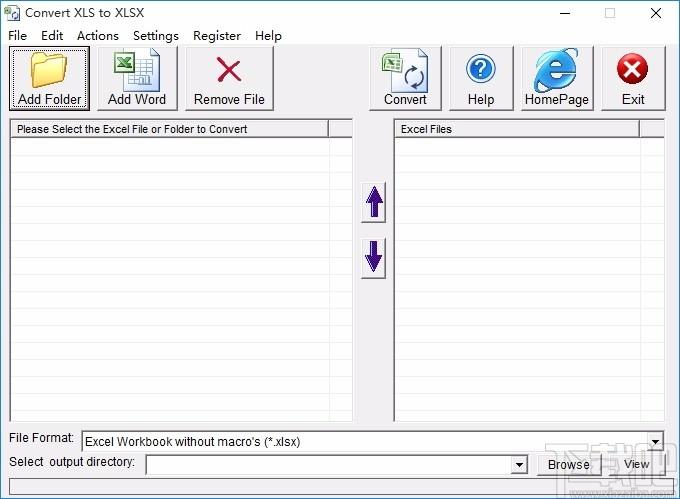Click the Remove File red X button

[x=229, y=78]
